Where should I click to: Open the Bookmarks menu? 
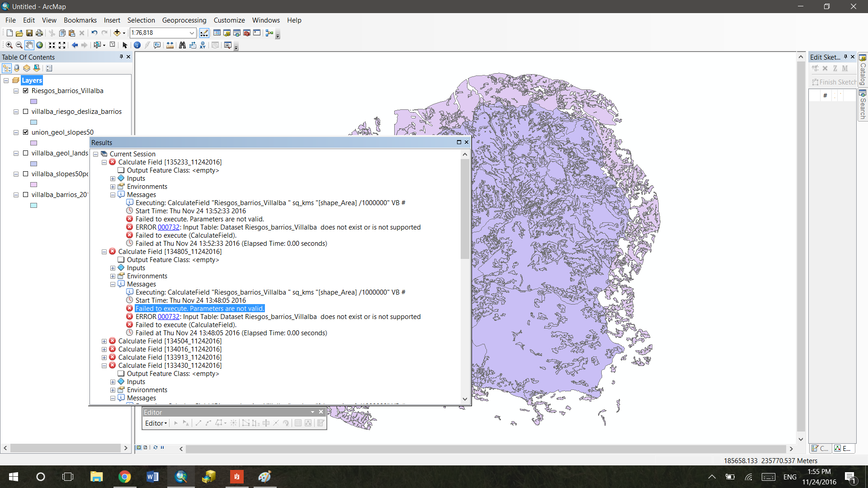click(x=80, y=20)
